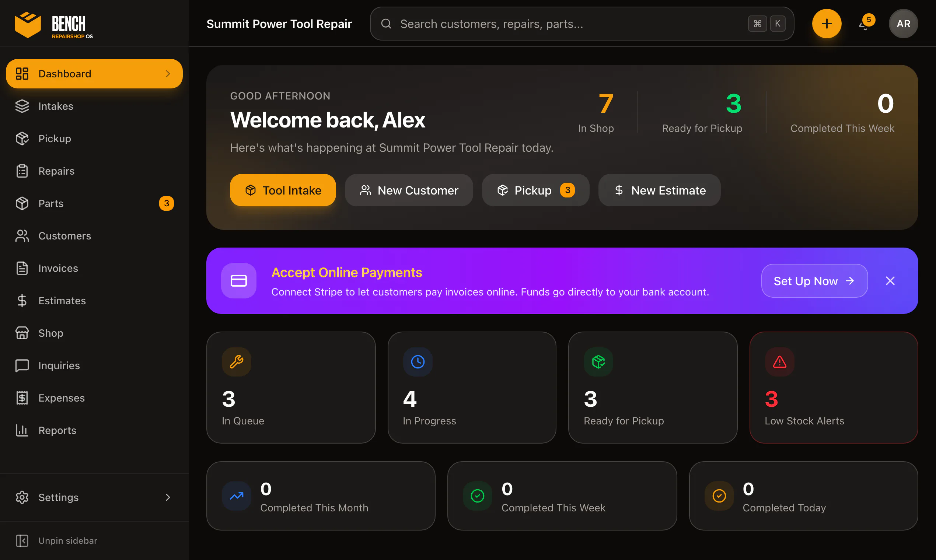Click the Tool Intake button
Screen dimensions: 936x560
tap(283, 190)
